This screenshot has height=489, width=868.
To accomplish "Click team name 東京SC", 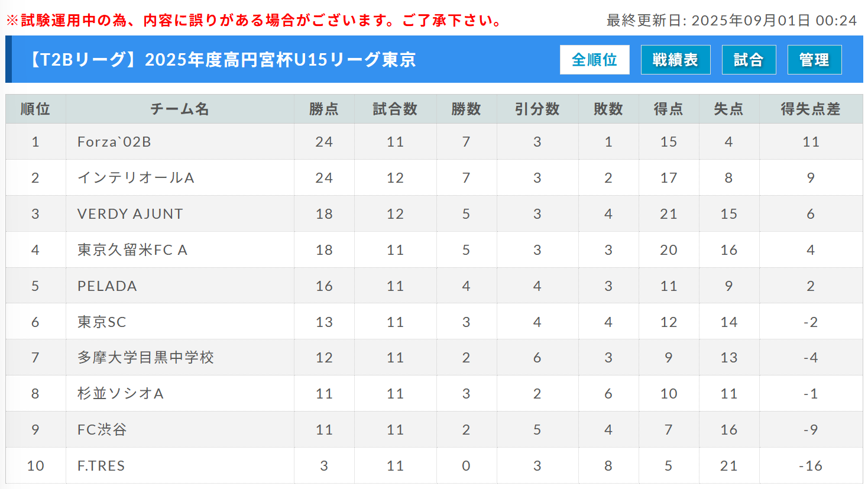I will click(x=102, y=322).
